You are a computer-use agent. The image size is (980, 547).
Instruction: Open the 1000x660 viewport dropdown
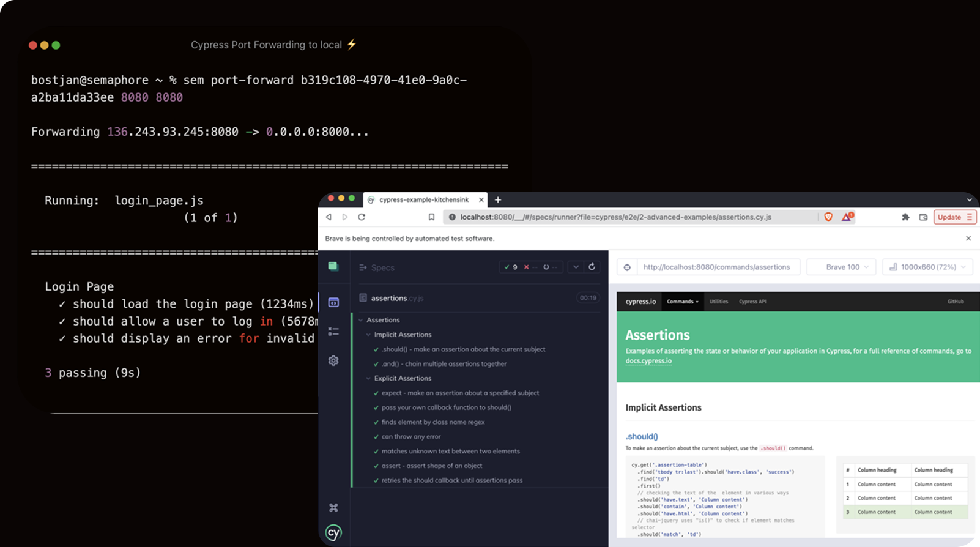(927, 267)
